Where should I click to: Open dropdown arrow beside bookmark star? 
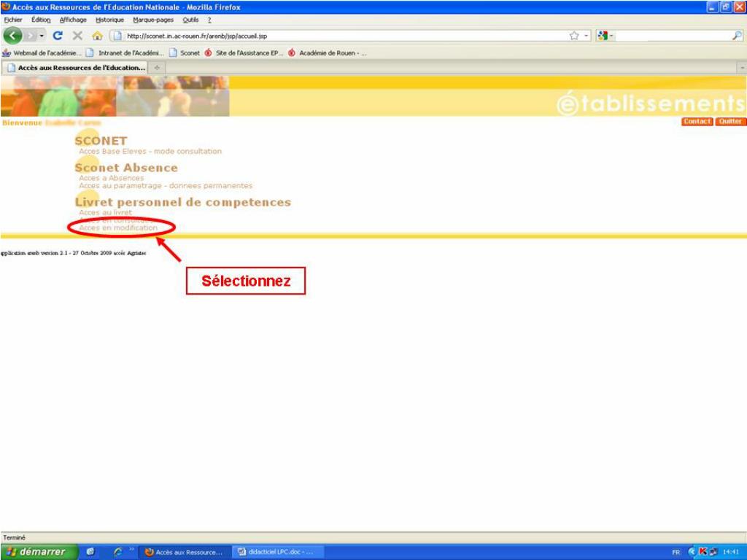pos(586,36)
